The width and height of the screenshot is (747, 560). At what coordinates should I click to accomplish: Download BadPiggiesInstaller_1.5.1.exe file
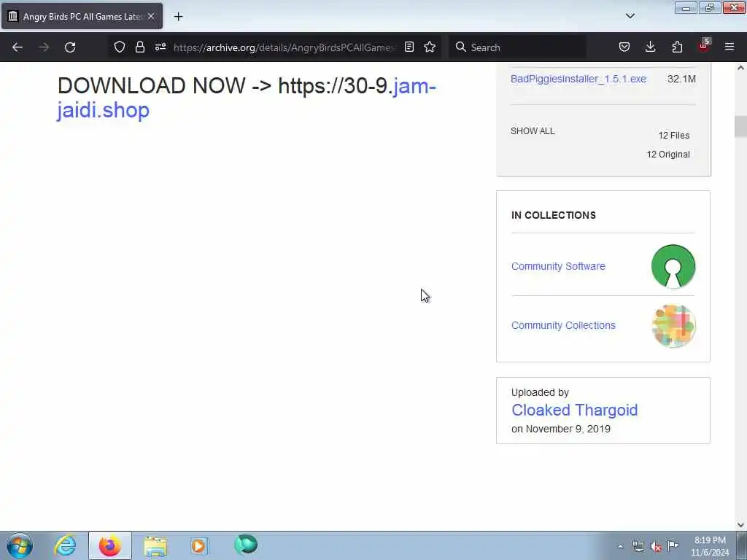click(x=578, y=79)
